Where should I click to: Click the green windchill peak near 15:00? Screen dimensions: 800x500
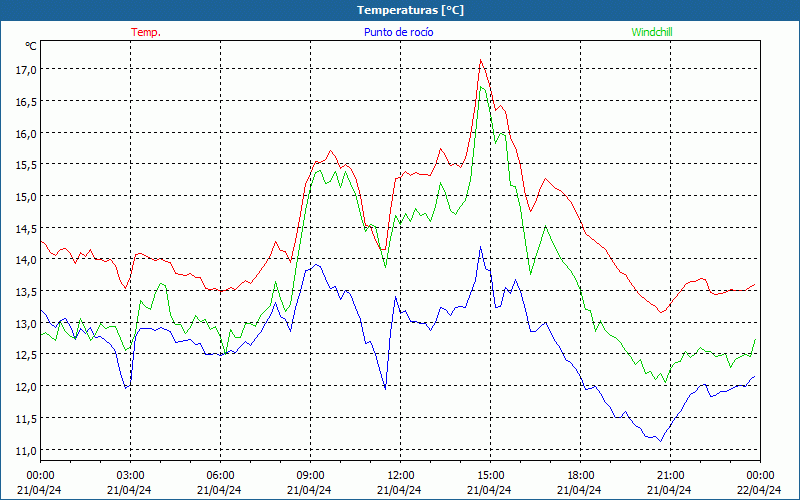pos(481,87)
